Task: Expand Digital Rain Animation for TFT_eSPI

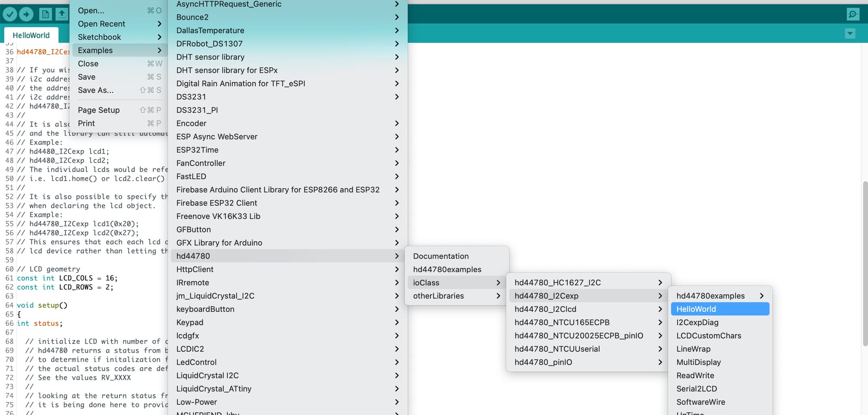Action: pyautogui.click(x=288, y=84)
